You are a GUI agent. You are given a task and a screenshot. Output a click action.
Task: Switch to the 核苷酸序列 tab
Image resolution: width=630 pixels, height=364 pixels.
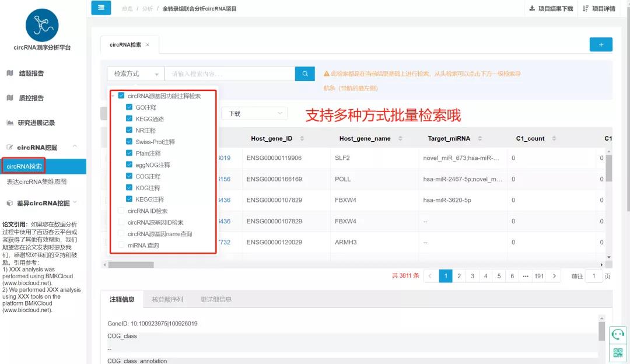click(167, 299)
